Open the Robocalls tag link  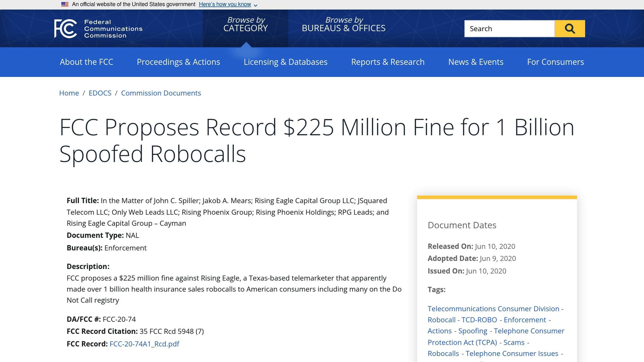(x=443, y=354)
